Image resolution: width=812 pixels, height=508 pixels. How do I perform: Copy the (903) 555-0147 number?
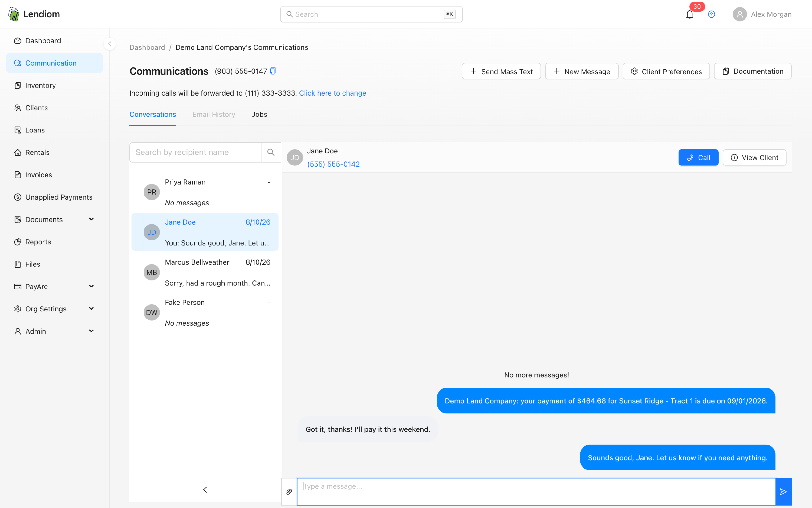(x=273, y=71)
